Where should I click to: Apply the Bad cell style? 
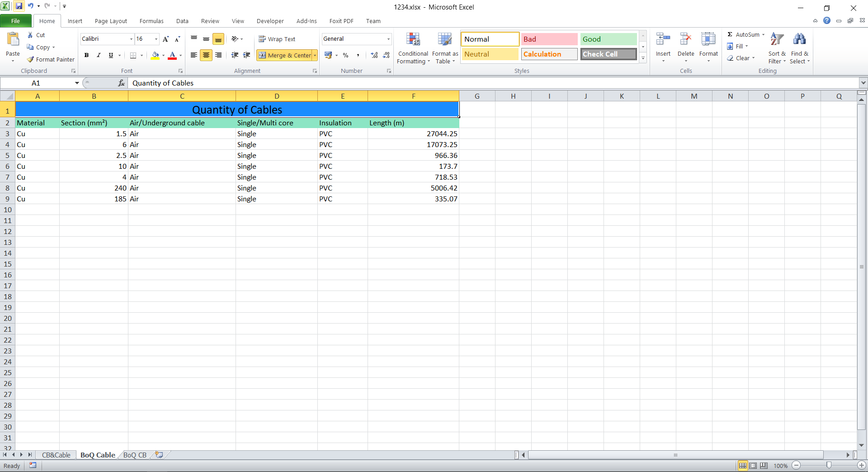point(549,39)
